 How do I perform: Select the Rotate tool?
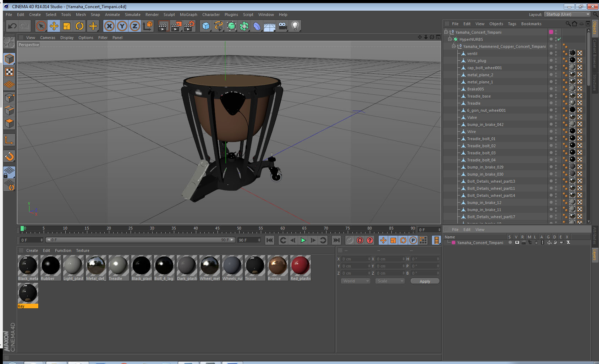point(79,26)
